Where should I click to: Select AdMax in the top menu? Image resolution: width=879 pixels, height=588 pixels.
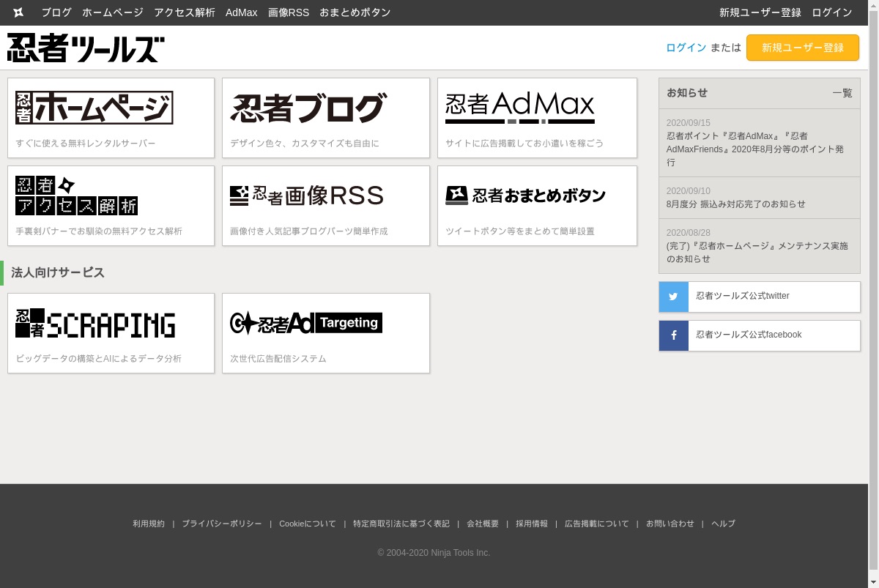(242, 12)
